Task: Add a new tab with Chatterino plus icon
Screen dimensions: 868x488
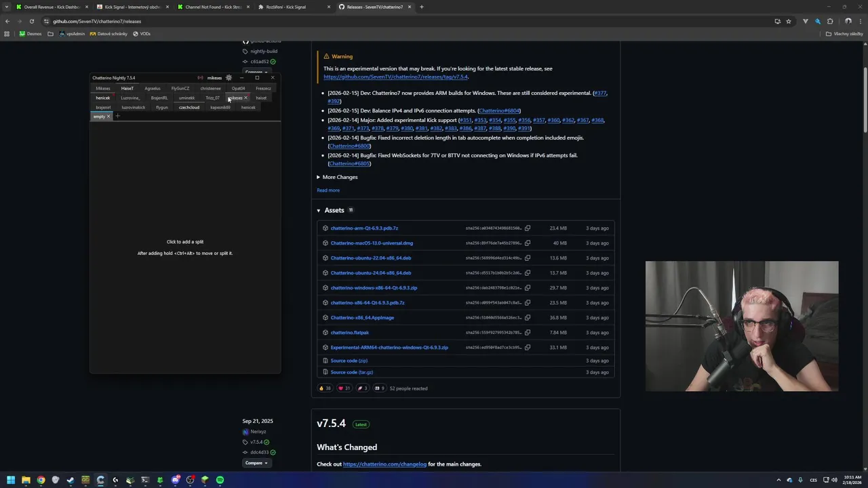Action: (117, 116)
